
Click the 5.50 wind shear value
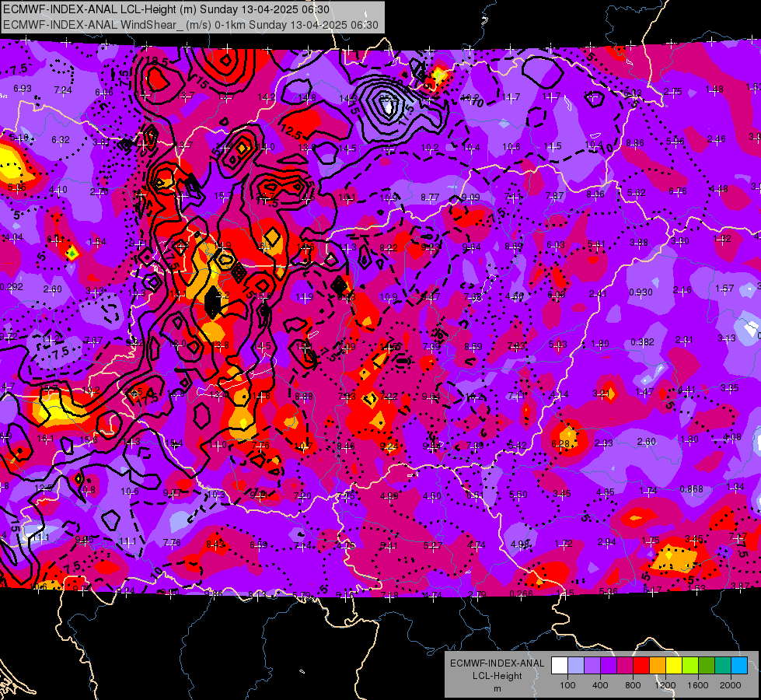pos(518,495)
